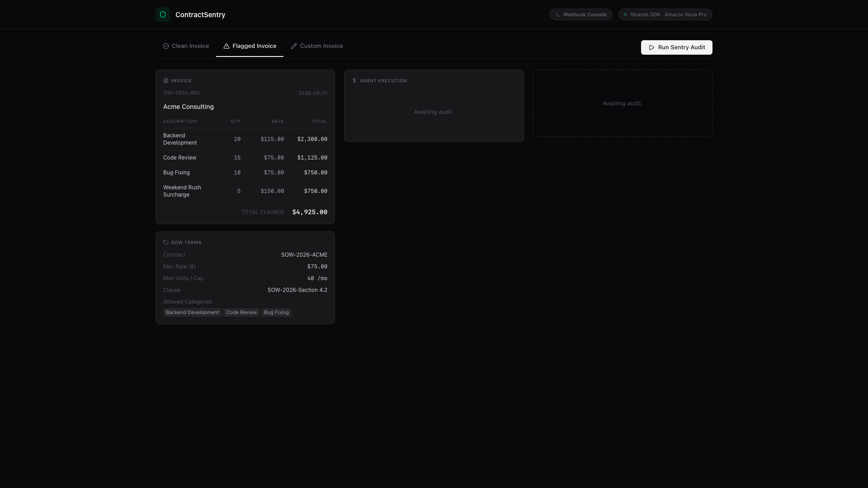Click the TOTAL CLAIMED label
The image size is (868, 488).
click(x=263, y=212)
